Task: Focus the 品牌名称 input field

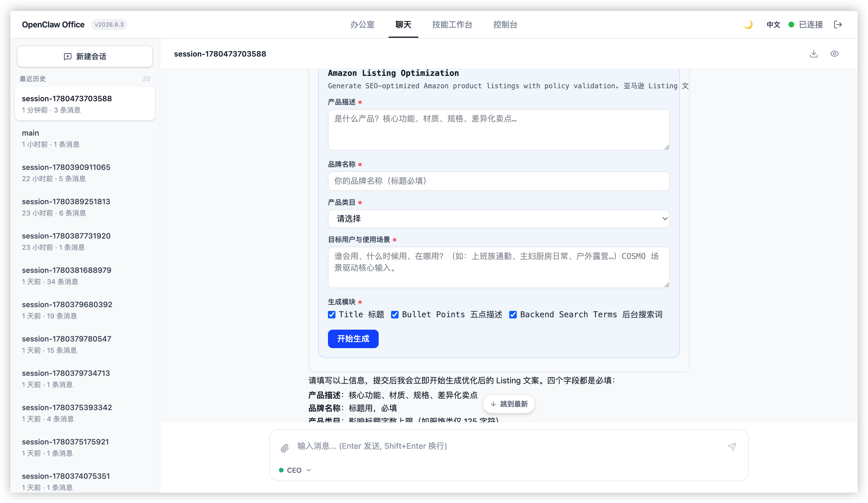Action: (499, 181)
